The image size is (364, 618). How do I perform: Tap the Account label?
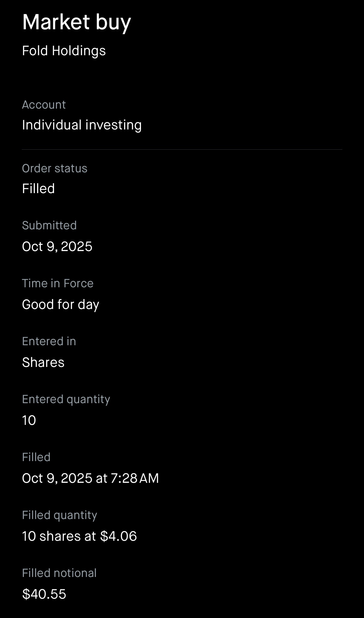(x=44, y=105)
